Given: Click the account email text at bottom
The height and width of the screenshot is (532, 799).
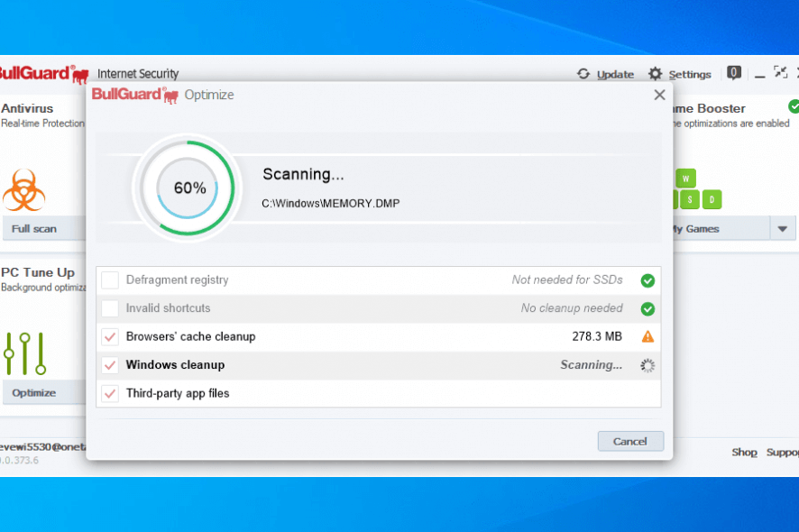Looking at the screenshot, I should [x=42, y=447].
